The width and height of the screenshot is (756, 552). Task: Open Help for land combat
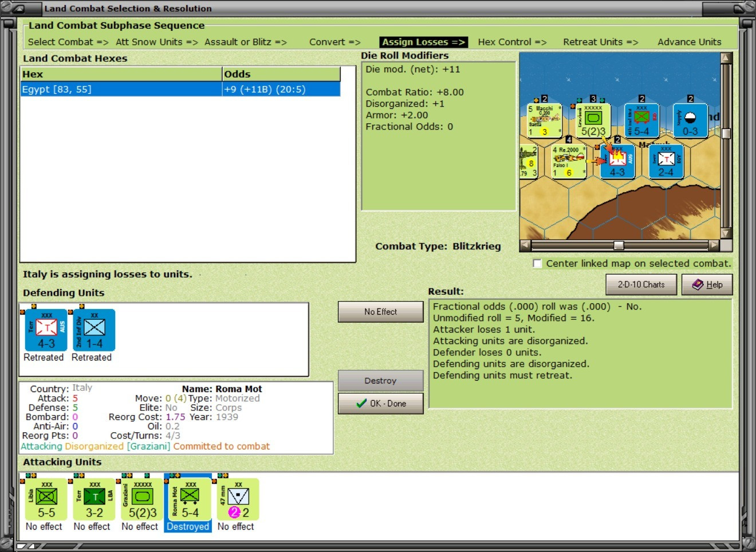click(707, 284)
